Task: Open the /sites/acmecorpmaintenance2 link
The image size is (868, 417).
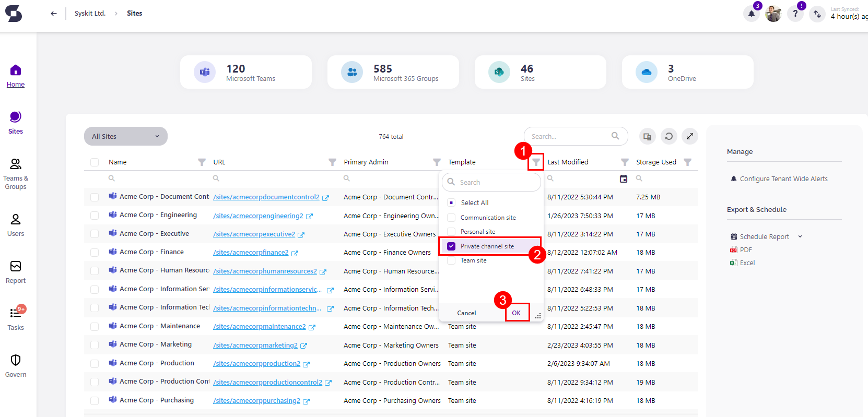Action: pos(260,327)
